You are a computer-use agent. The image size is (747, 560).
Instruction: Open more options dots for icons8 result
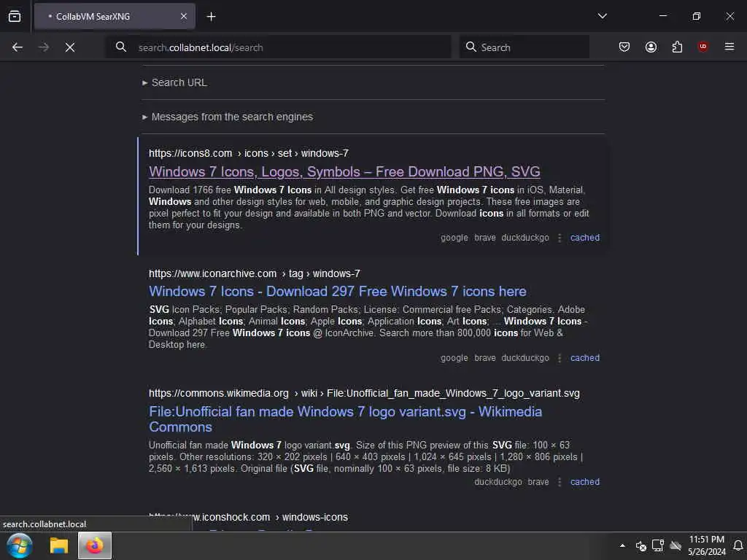click(x=560, y=238)
